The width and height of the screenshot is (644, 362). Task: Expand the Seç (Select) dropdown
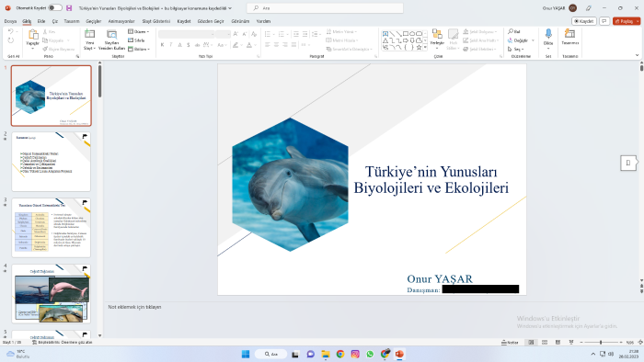tap(516, 49)
